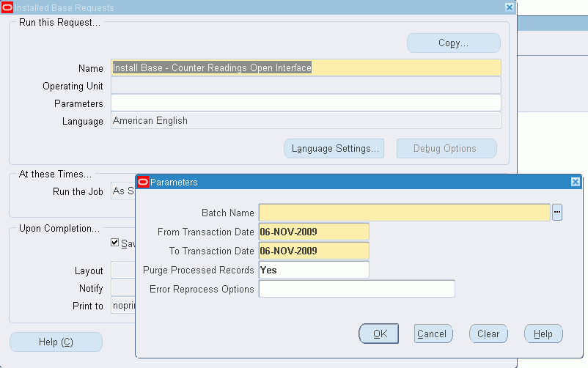Click the Print to field

click(123, 306)
